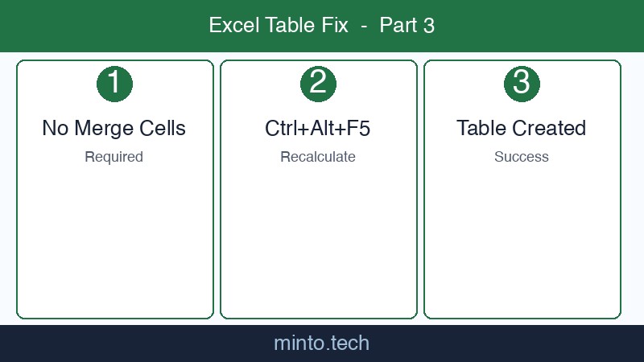This screenshot has height=362, width=644.
Task: Open the minto.tech link in footer
Action: point(322,343)
